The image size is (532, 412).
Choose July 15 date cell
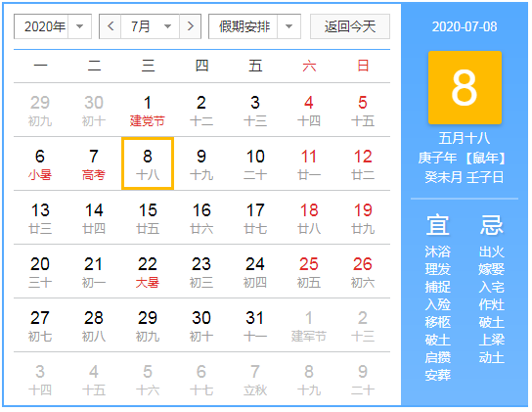point(148,217)
